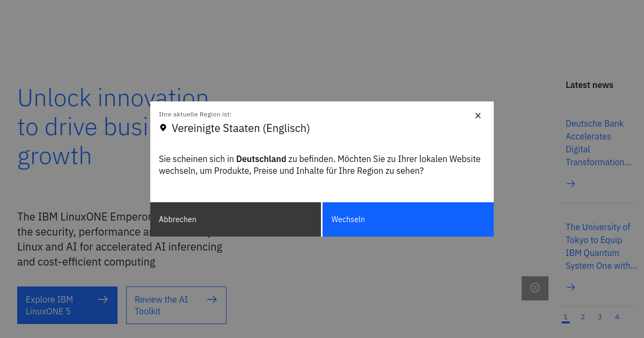
Task: Select news page 1
Action: pyautogui.click(x=566, y=317)
